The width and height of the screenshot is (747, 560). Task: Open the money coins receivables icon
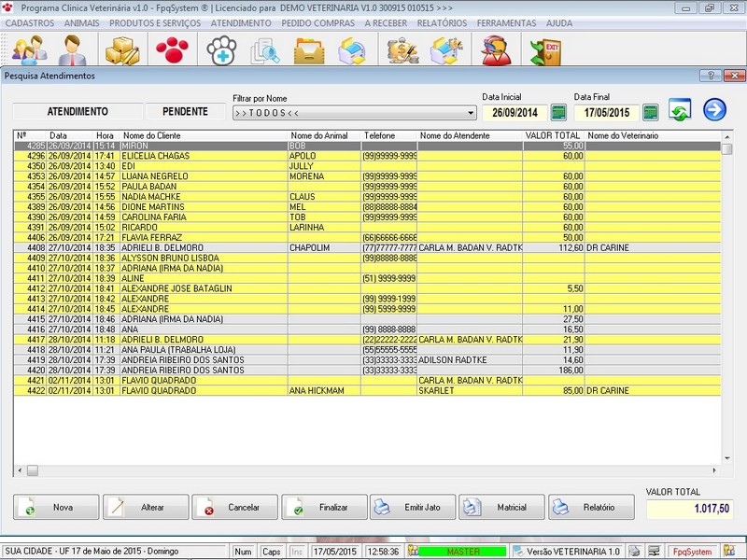402,50
